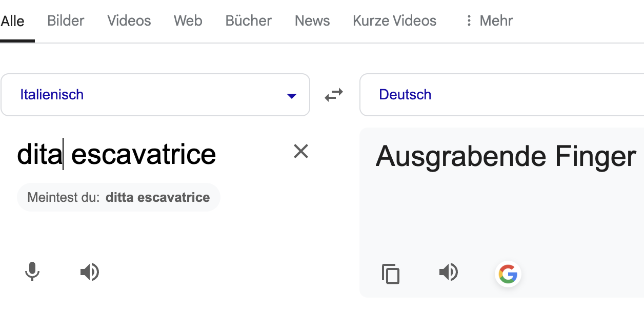This screenshot has width=644, height=314.
Task: Swap the source and target languages
Action: [334, 95]
